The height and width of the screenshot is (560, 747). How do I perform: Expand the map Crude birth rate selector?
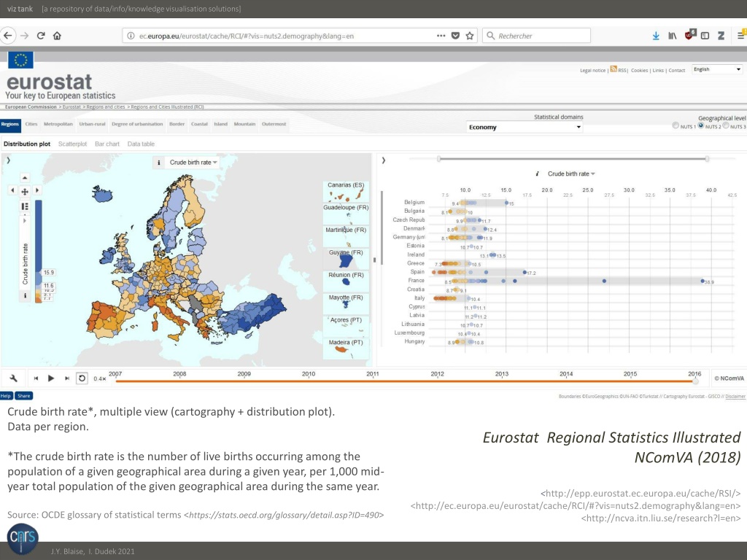click(x=193, y=163)
